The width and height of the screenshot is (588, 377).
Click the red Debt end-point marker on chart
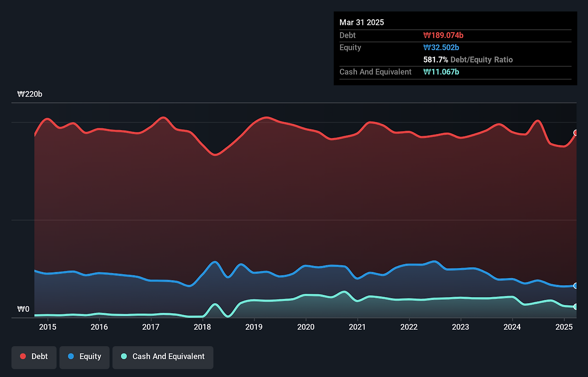576,133
